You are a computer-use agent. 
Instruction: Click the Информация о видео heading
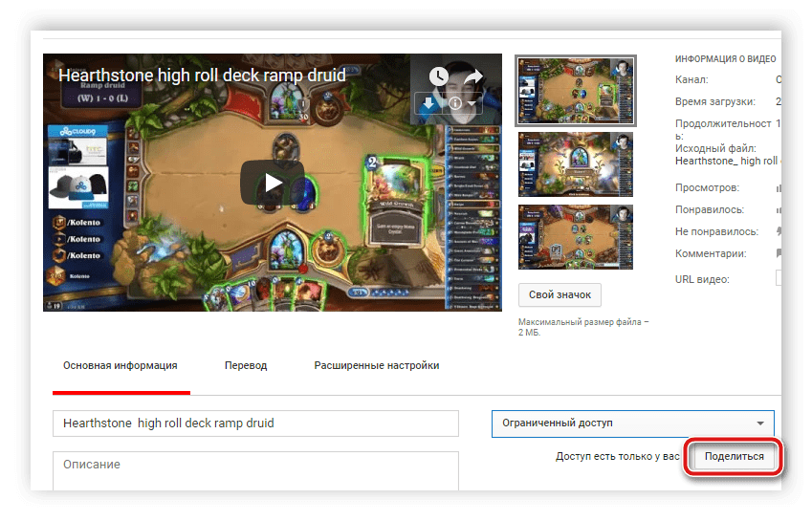pos(726,59)
